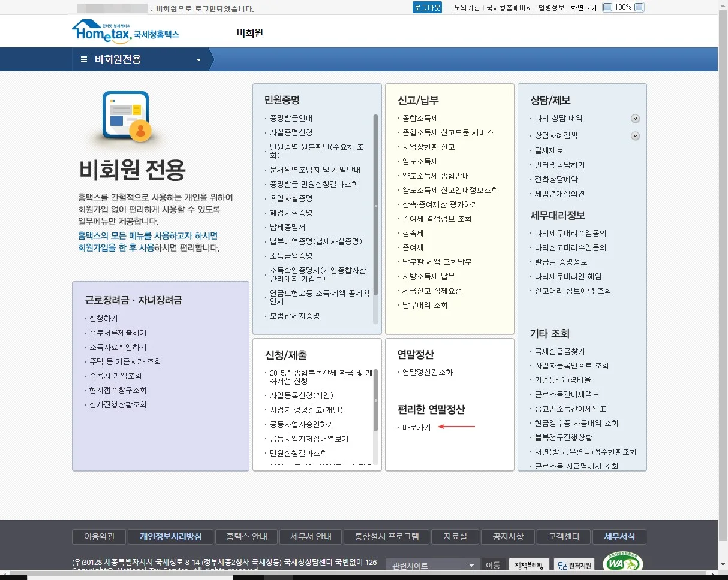Click the 회원가입을 한 후 사용 link
The image size is (728, 580).
[x=116, y=247]
